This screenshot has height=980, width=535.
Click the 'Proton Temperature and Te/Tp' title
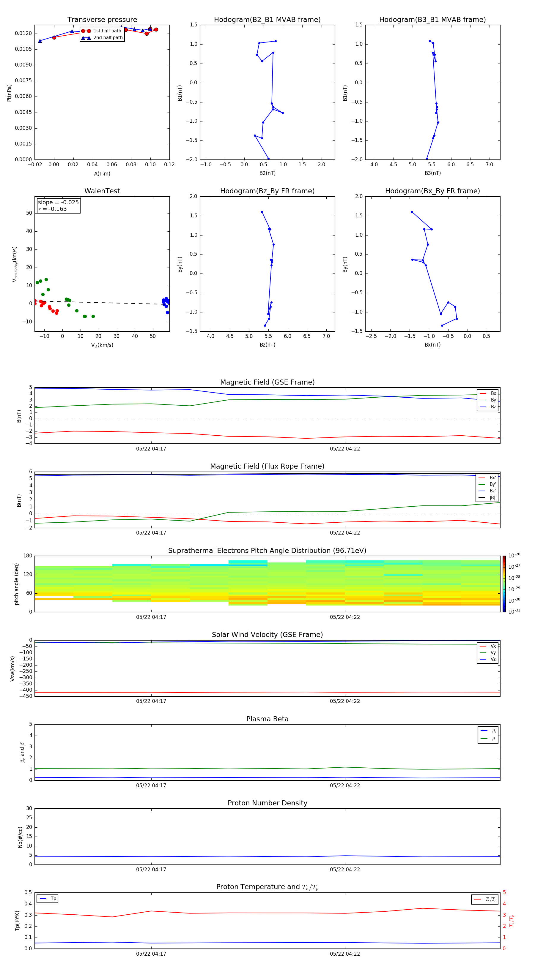(x=267, y=887)
